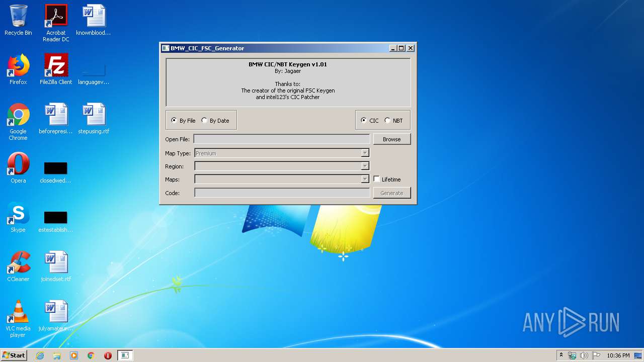Choose the CIC radio option
The width and height of the screenshot is (644, 362).
click(369, 121)
